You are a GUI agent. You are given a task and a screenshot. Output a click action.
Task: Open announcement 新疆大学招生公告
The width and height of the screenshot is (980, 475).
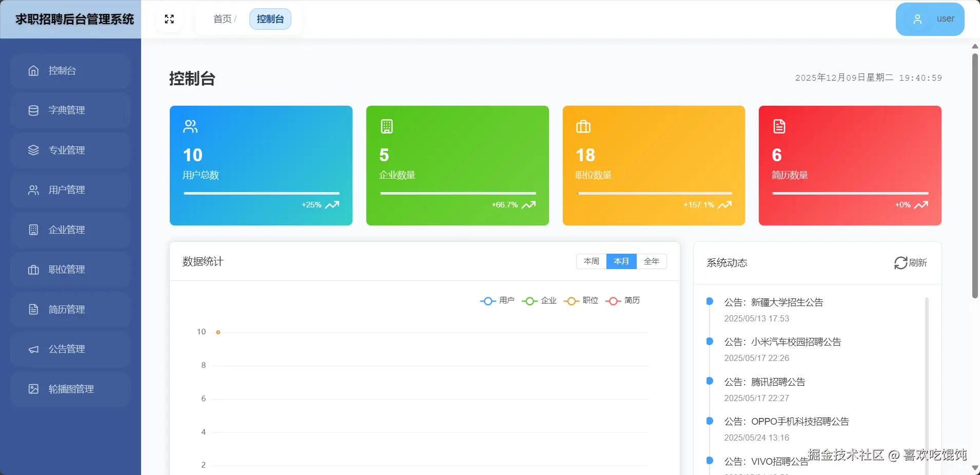pos(773,302)
